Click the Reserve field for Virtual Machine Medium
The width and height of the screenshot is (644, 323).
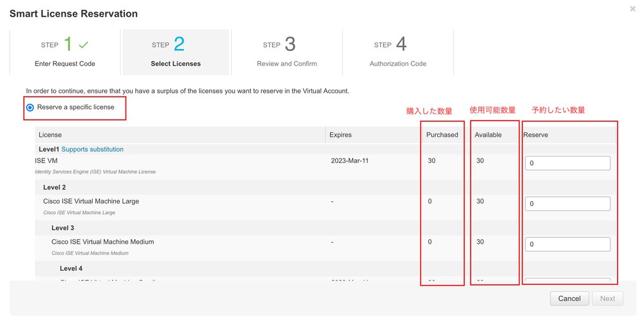(567, 244)
